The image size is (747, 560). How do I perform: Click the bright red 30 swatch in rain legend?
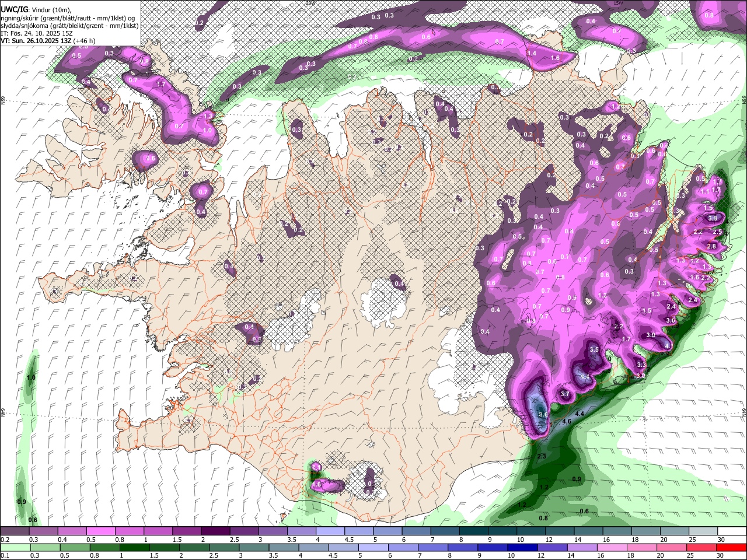731,548
